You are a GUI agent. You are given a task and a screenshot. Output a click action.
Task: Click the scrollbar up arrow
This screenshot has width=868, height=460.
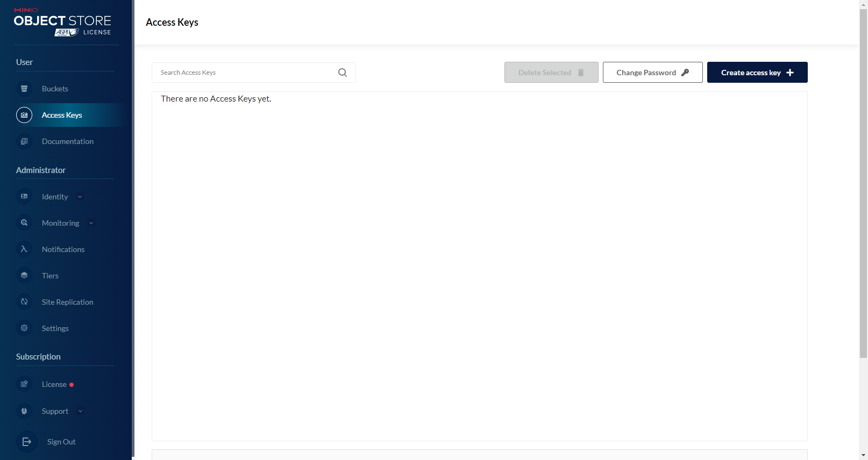863,4
